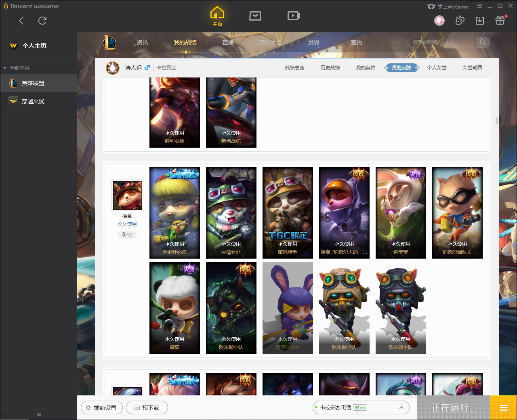The height and width of the screenshot is (420, 517).
Task: Open the 新创战纪 skin card
Action: coord(231,113)
